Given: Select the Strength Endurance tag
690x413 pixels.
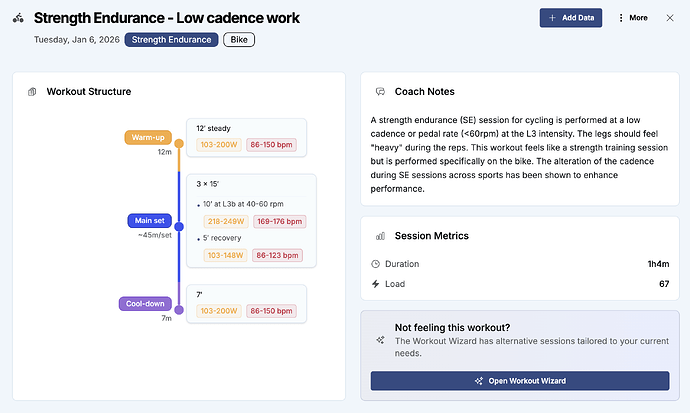Looking at the screenshot, I should pyautogui.click(x=172, y=40).
